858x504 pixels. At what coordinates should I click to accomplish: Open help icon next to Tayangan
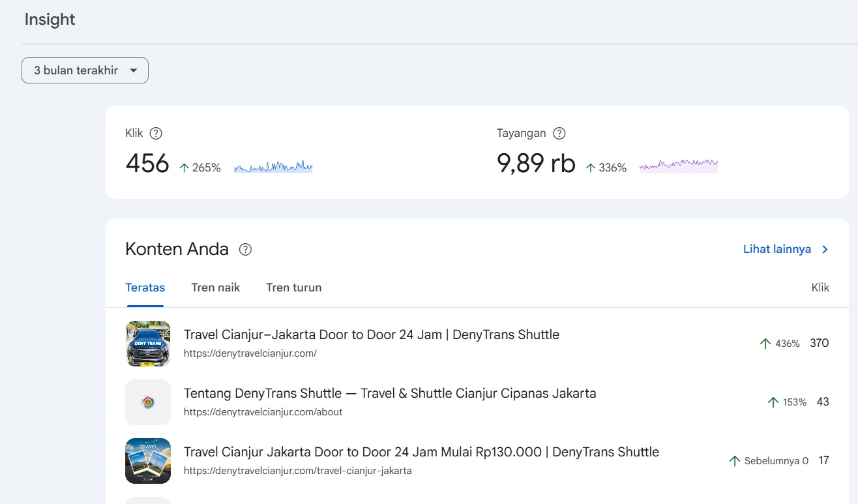pos(559,134)
